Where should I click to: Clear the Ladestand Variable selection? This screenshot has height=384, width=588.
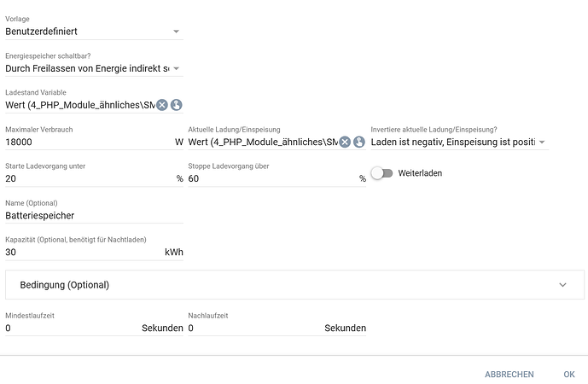[162, 105]
